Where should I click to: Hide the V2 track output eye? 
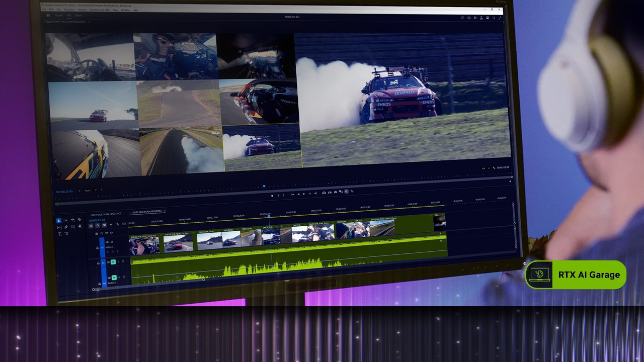pyautogui.click(x=111, y=233)
